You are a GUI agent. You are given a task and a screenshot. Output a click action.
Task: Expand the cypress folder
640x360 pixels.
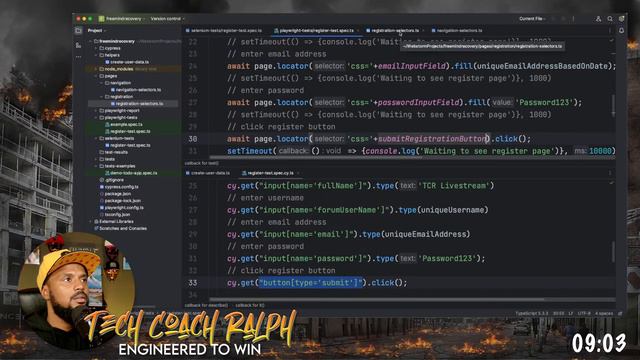(96, 48)
